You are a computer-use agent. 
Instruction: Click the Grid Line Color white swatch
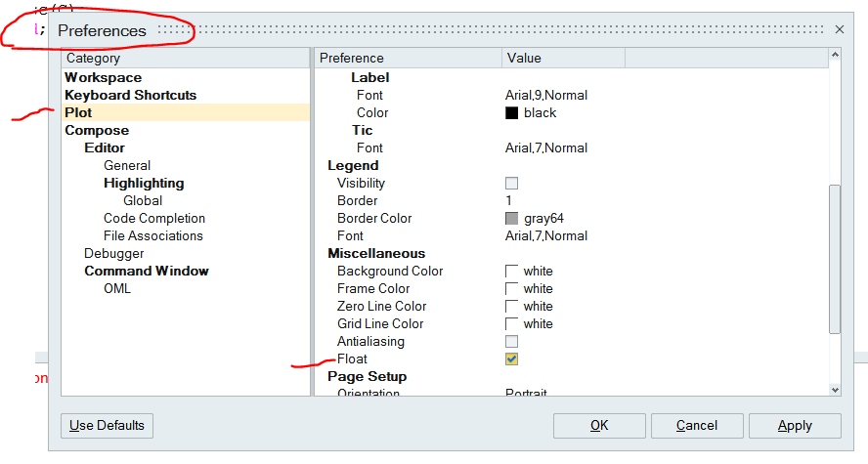pyautogui.click(x=511, y=324)
